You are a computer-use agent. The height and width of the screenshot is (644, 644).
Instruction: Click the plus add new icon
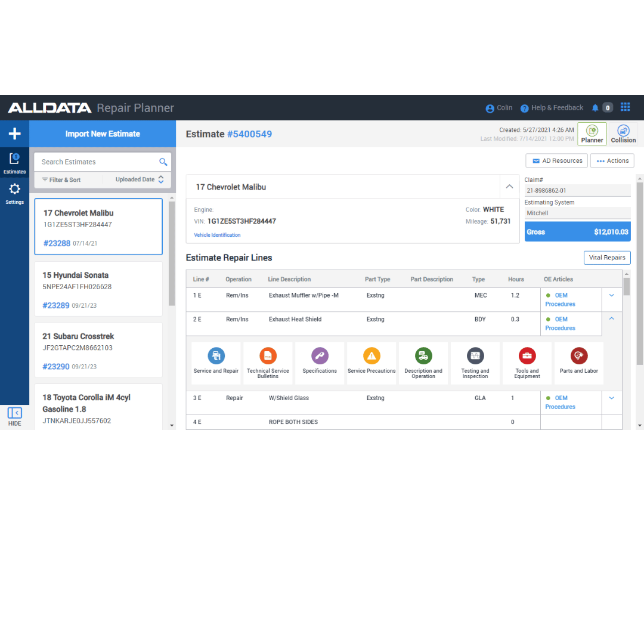14,134
